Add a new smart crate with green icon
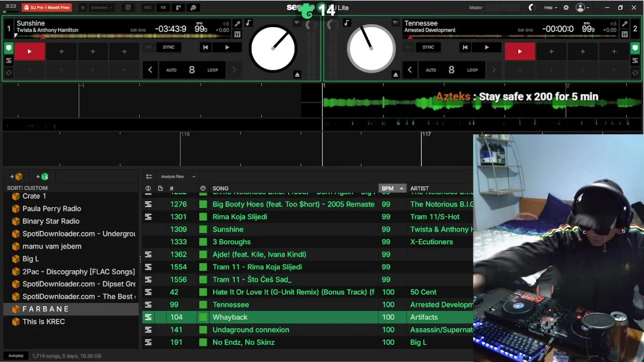The width and height of the screenshot is (644, 362). 42,176
